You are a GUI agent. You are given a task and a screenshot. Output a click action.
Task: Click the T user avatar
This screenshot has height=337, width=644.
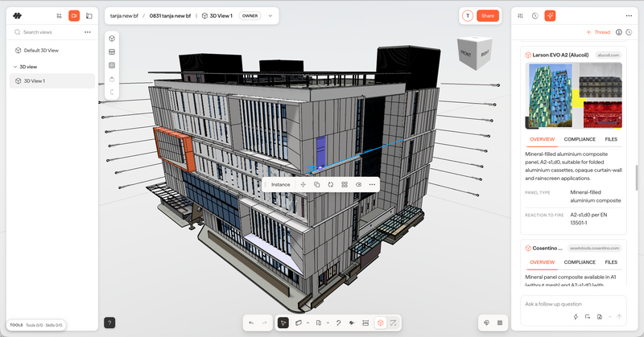pos(468,16)
